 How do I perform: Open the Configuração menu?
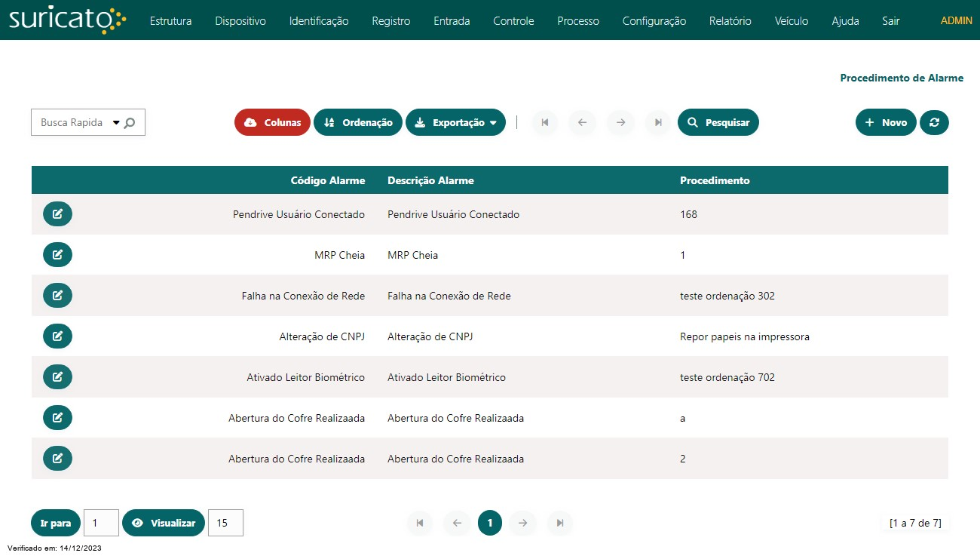(654, 21)
